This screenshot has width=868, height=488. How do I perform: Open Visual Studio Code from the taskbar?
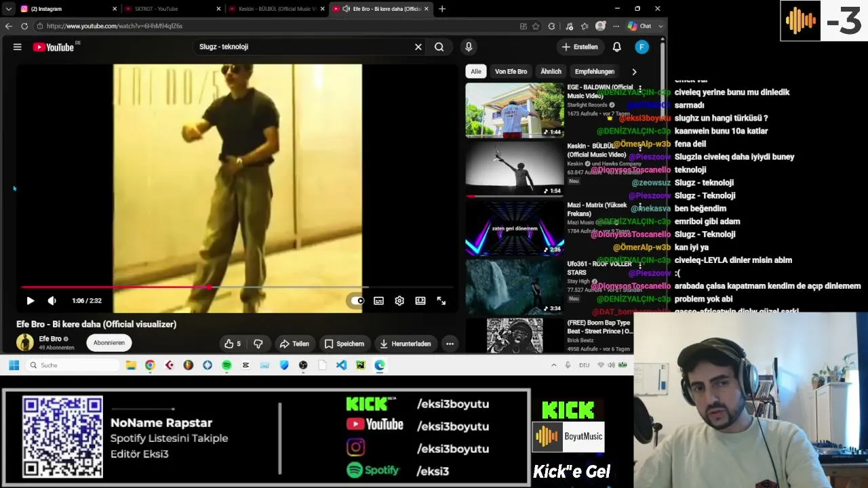point(341,365)
